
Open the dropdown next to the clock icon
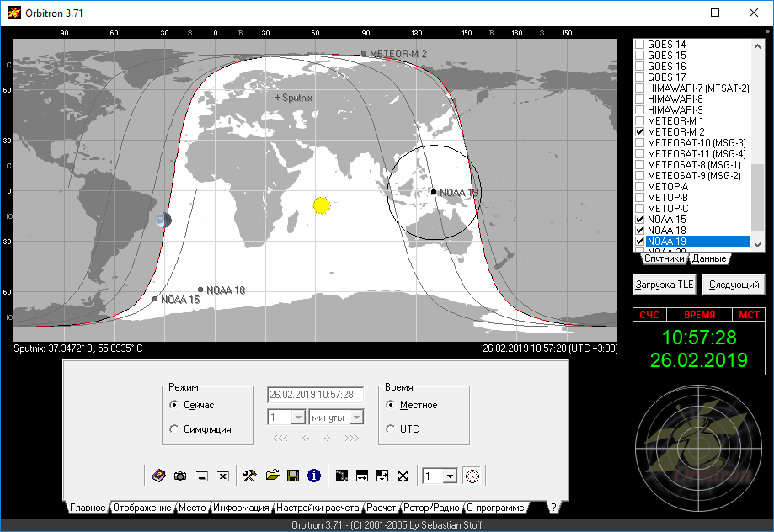click(x=450, y=476)
